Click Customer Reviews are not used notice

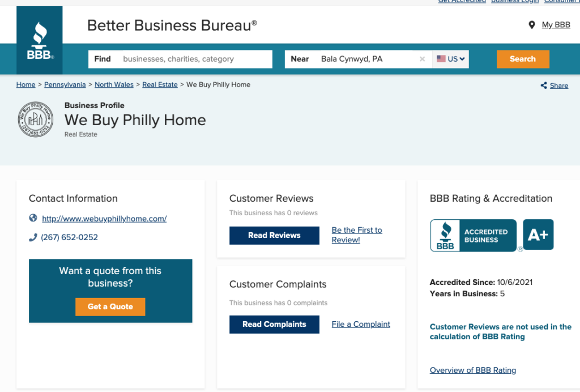501,332
